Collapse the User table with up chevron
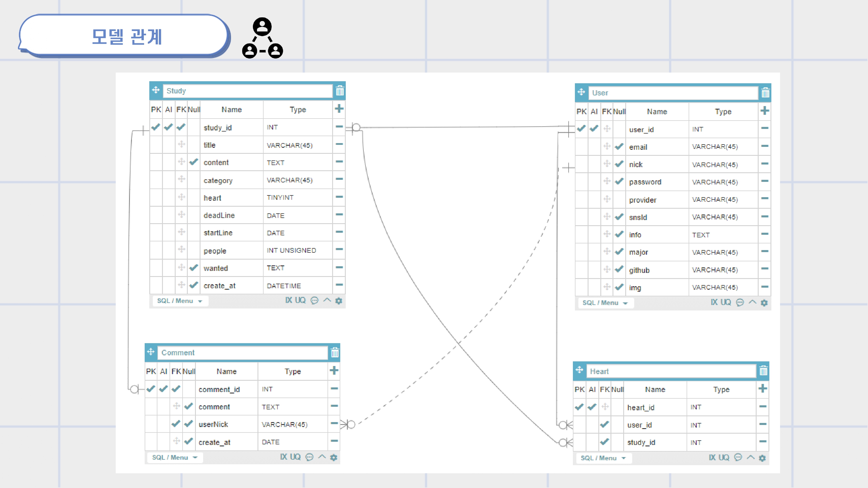The height and width of the screenshot is (488, 868). pyautogui.click(x=752, y=302)
